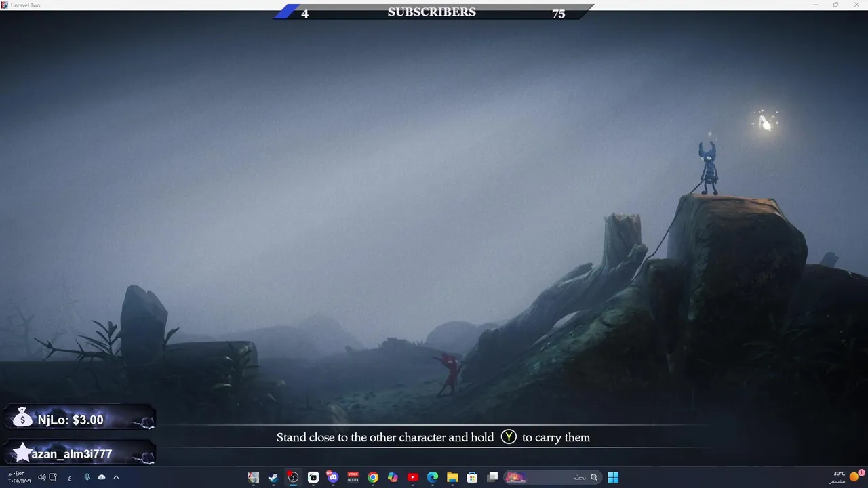868x488 pixels.
Task: Open the Unravel Two game taskbar icon
Action: [x=253, y=477]
